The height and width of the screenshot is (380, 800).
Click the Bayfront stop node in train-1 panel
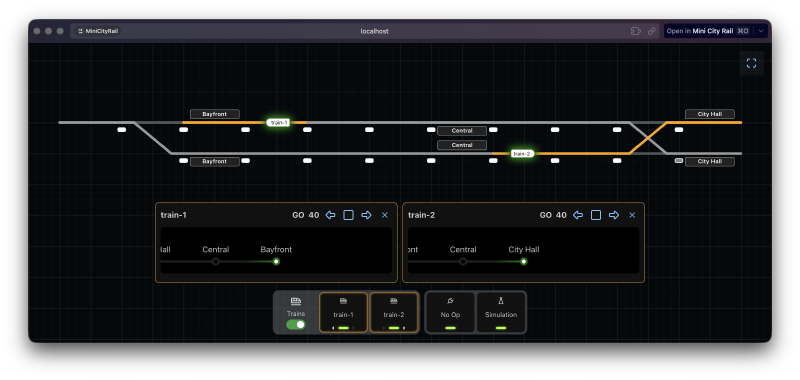tap(276, 262)
